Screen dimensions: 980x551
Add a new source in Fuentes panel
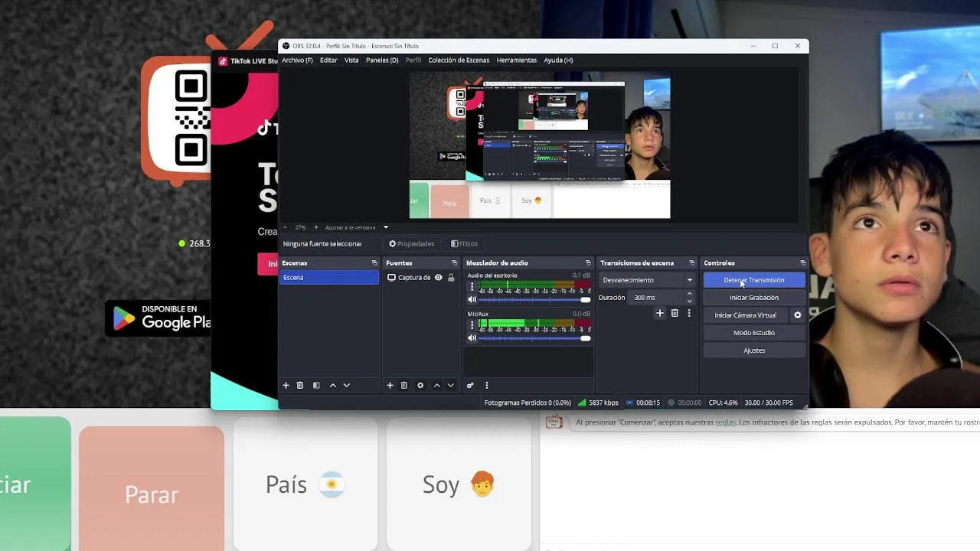pos(390,386)
